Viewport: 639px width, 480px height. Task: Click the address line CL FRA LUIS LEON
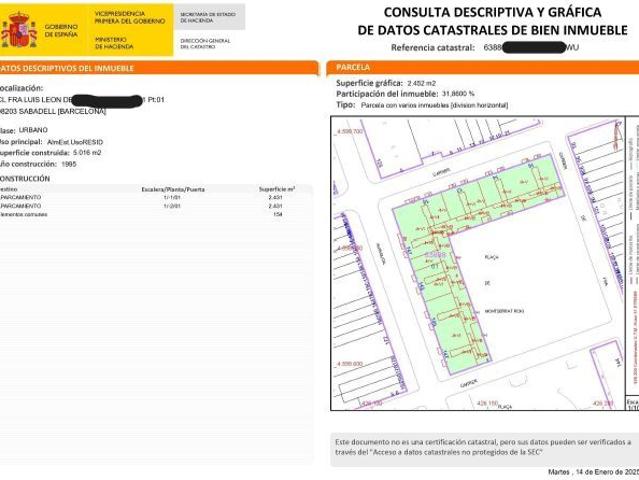point(82,100)
